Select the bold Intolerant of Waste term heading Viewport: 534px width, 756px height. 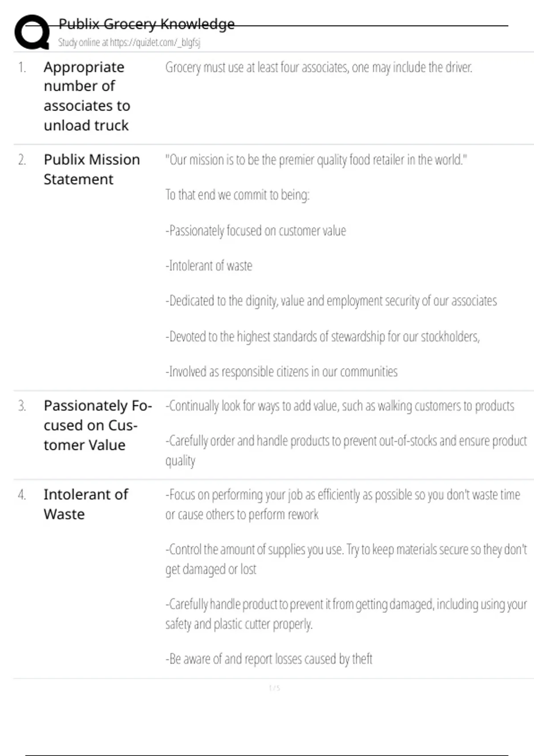pos(85,504)
